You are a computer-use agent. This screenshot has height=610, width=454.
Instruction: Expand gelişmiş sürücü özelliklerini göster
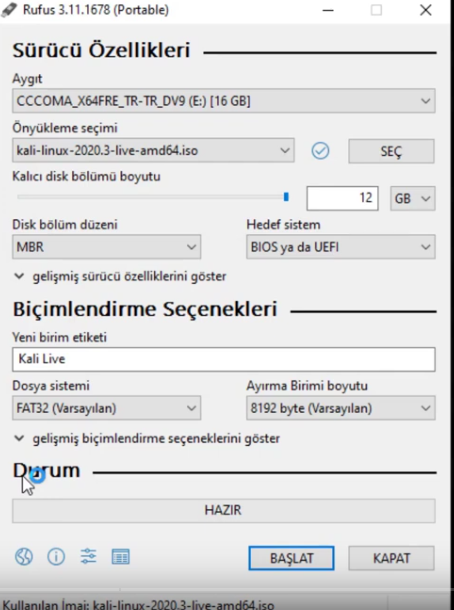coord(120,277)
